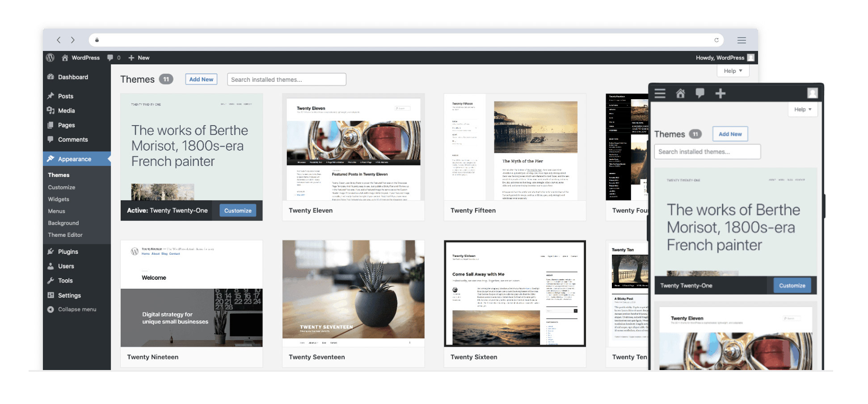Click the Plugins label in sidebar
This screenshot has height=404, width=868.
(68, 252)
